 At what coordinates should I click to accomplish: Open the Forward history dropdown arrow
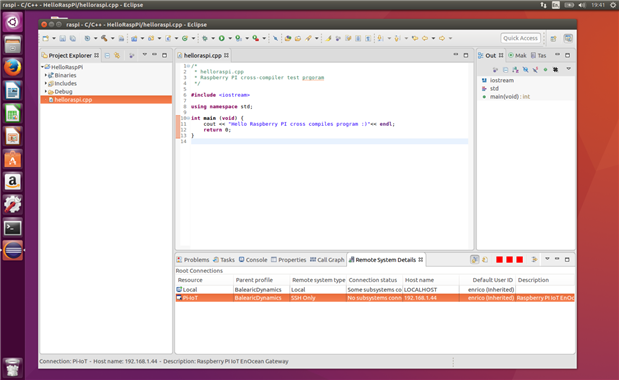pos(450,38)
